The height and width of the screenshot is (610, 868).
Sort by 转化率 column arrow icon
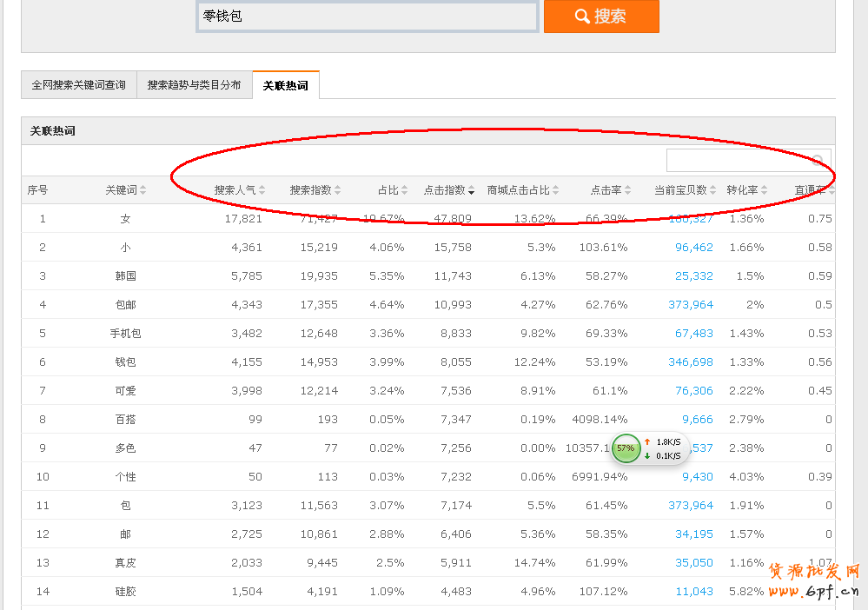click(x=764, y=190)
